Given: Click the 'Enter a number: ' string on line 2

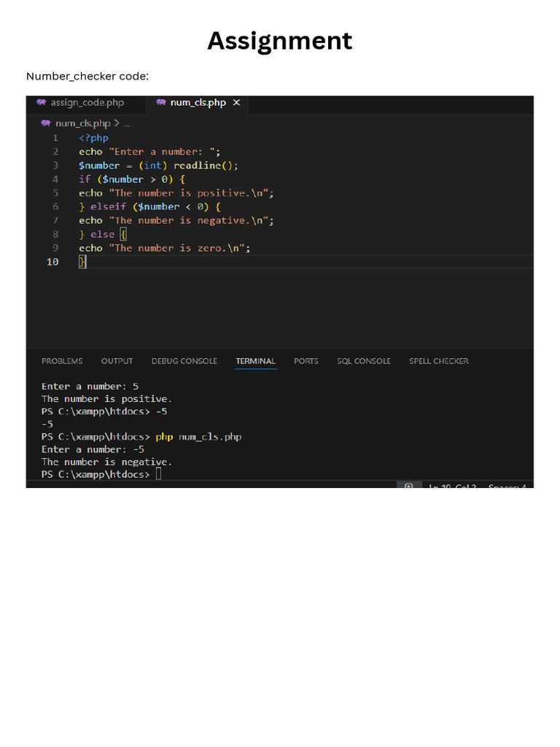Looking at the screenshot, I should [161, 152].
